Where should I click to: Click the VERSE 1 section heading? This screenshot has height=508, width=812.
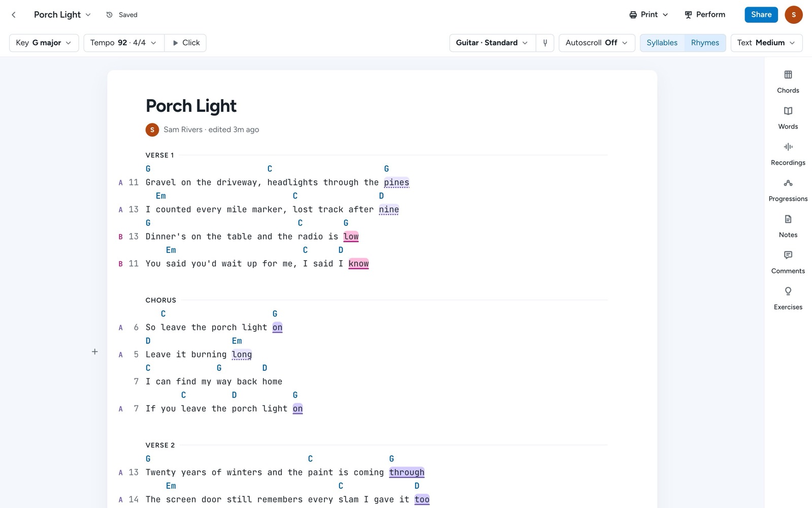159,155
